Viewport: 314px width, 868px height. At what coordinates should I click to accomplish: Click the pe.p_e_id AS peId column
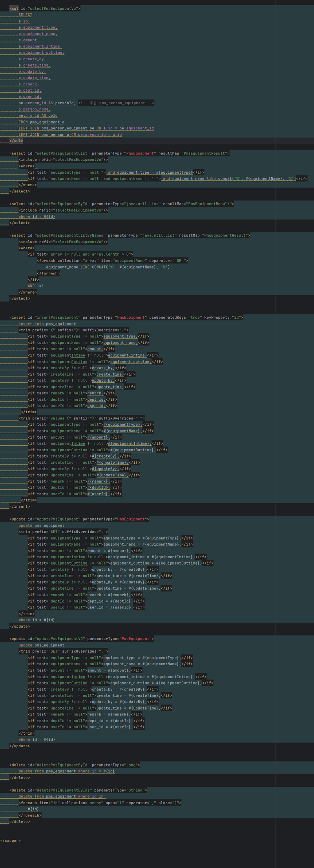pos(38,116)
